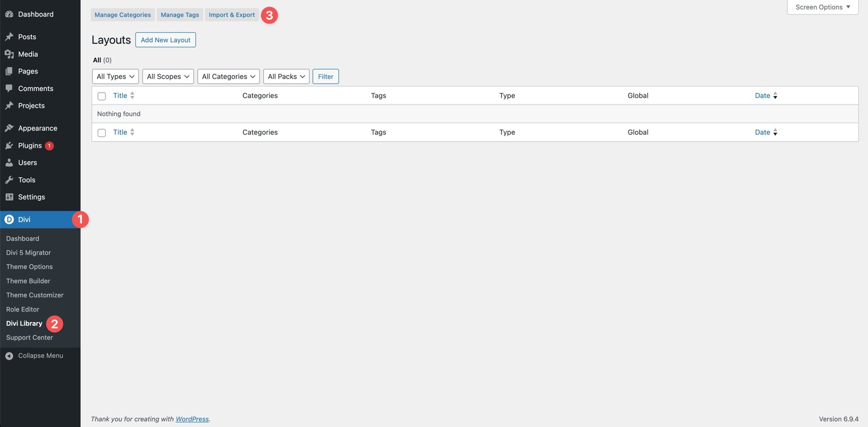Open Theme Customizer submenu item
Screen dimensions: 868x427
[x=35, y=295]
